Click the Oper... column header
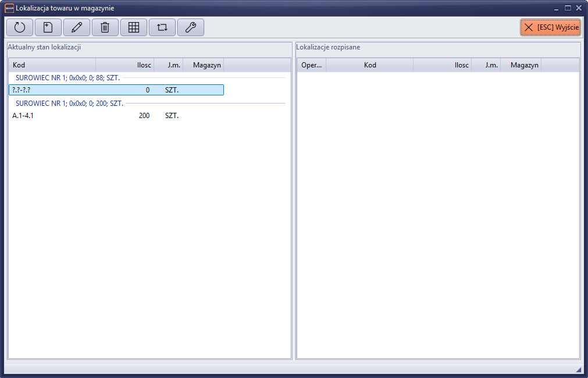The image size is (588, 378). point(311,65)
